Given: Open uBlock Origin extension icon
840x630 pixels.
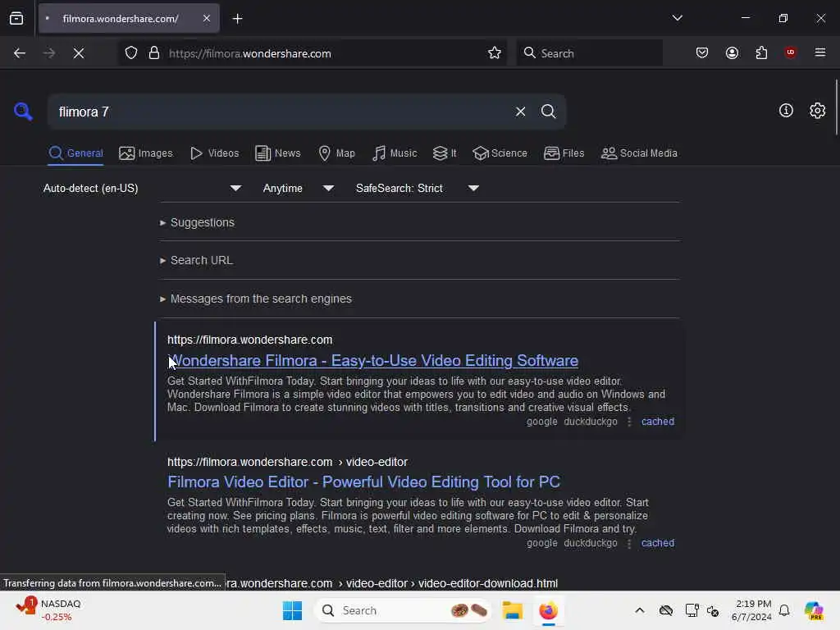Looking at the screenshot, I should coord(791,52).
